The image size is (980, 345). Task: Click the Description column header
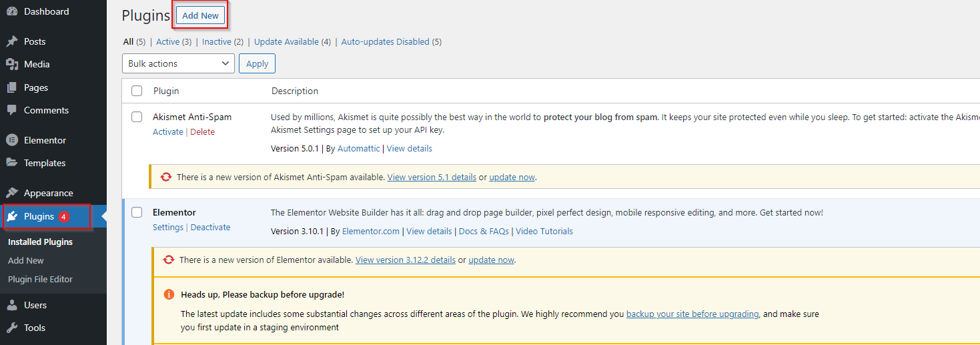(x=295, y=91)
